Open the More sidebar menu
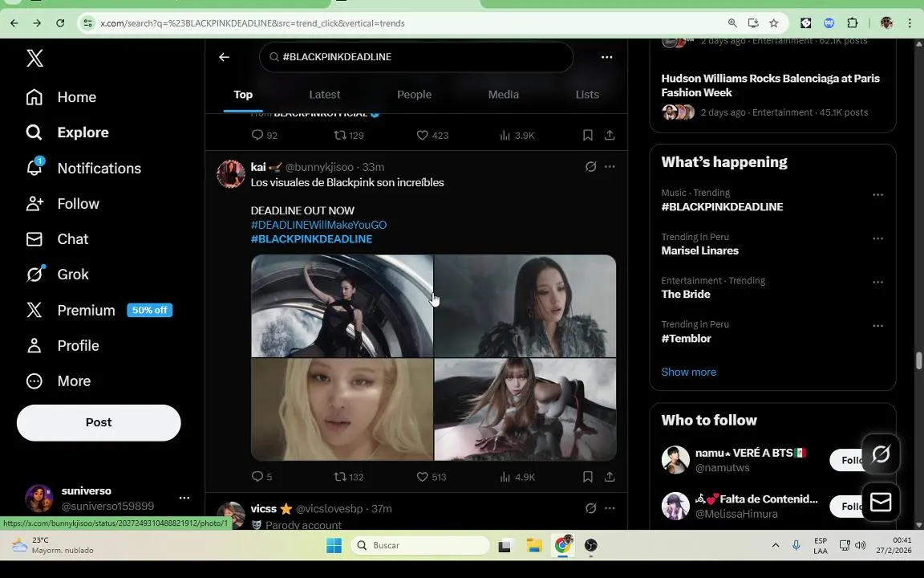The height and width of the screenshot is (578, 924). point(59,381)
